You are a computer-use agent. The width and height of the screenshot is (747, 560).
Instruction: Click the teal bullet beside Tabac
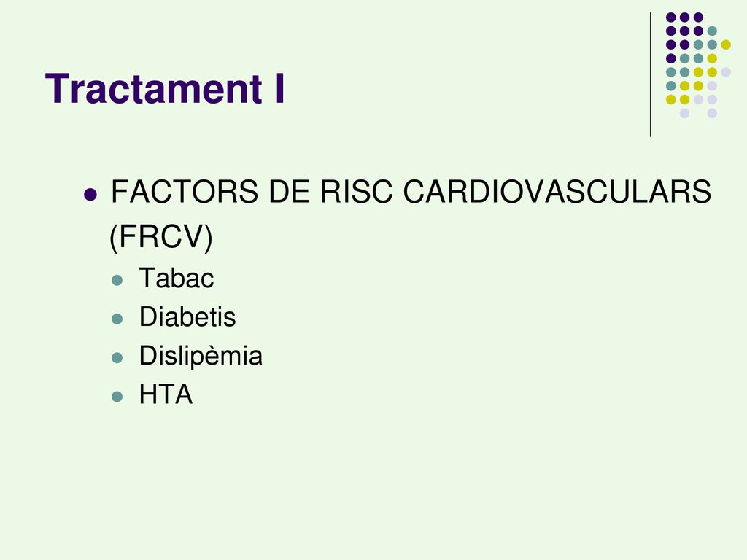pyautogui.click(x=117, y=280)
